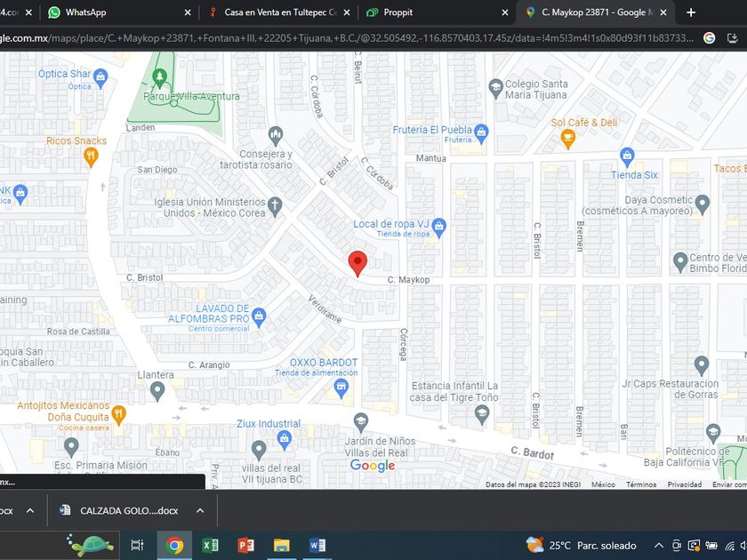
Task: Open a new browser tab
Action: click(x=691, y=12)
